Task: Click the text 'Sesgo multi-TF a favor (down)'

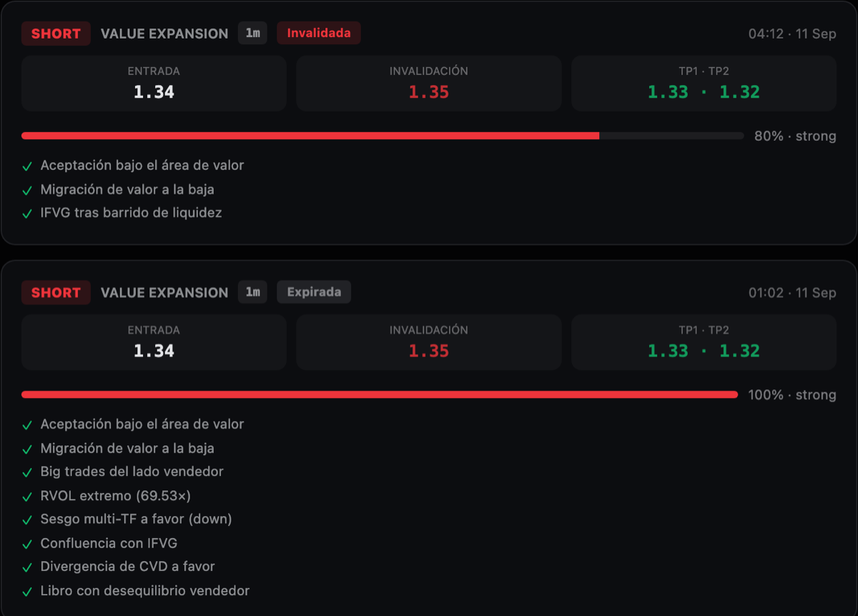Action: [137, 519]
